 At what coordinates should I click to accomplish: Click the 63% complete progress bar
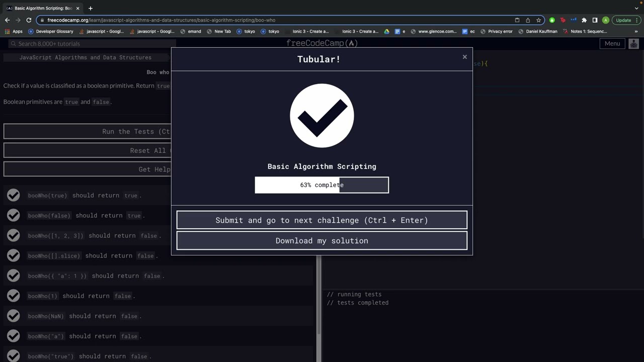(x=322, y=185)
